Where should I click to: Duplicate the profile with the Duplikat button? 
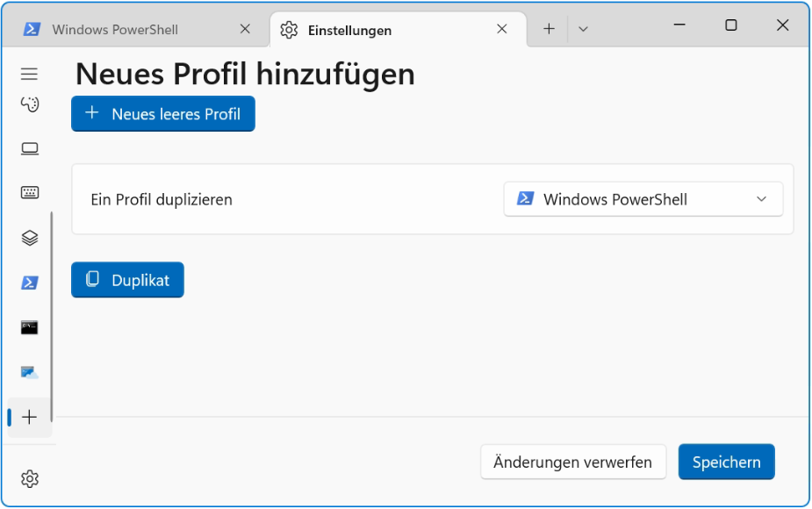pos(126,280)
